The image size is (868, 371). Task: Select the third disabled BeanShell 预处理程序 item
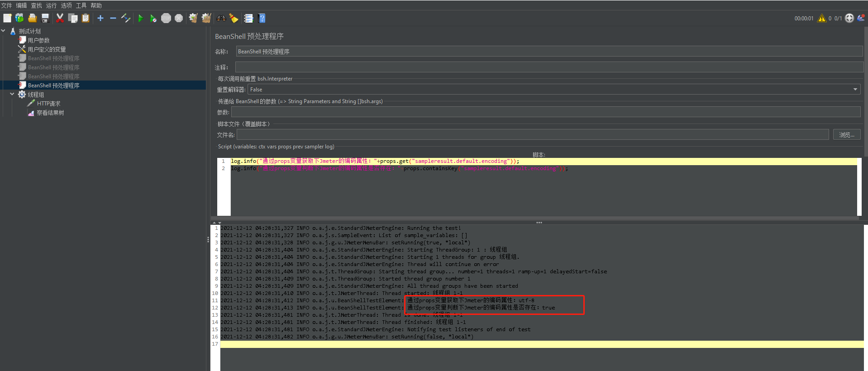point(53,76)
